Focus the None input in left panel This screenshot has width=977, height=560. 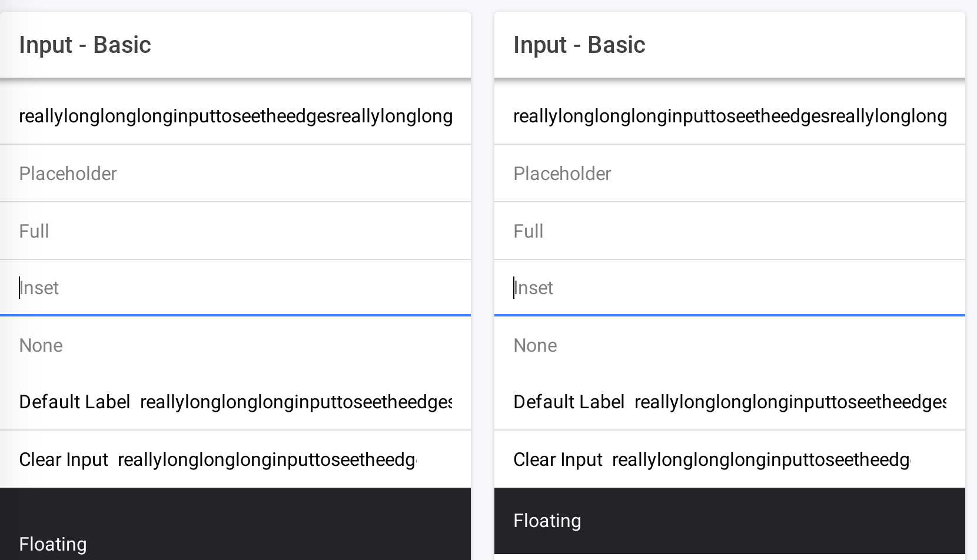coord(235,345)
